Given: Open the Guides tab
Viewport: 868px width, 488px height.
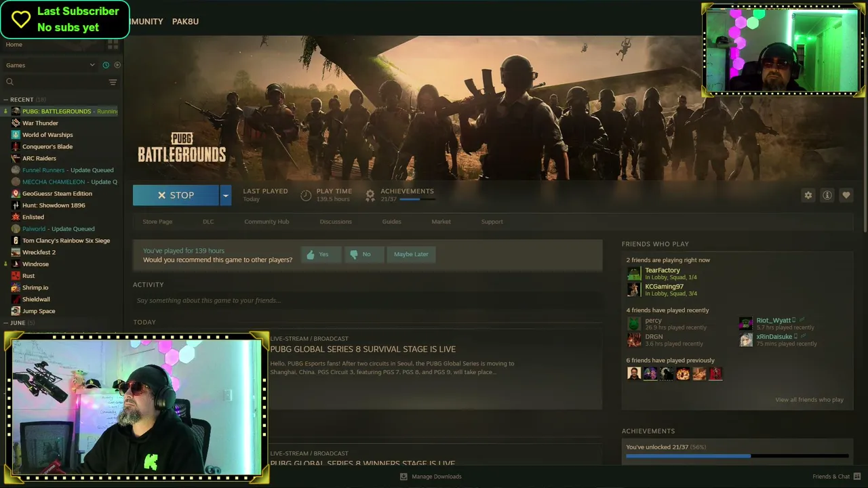Looking at the screenshot, I should coord(391,222).
